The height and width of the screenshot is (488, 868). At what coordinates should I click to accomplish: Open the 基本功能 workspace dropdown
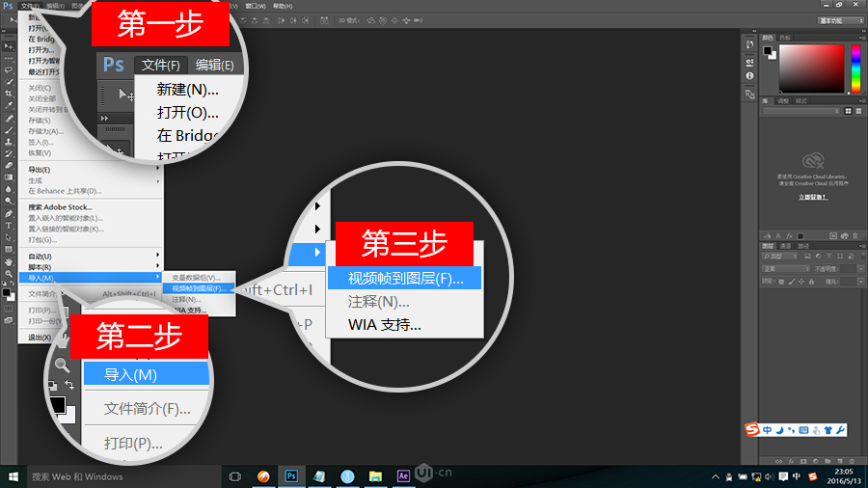click(x=841, y=20)
